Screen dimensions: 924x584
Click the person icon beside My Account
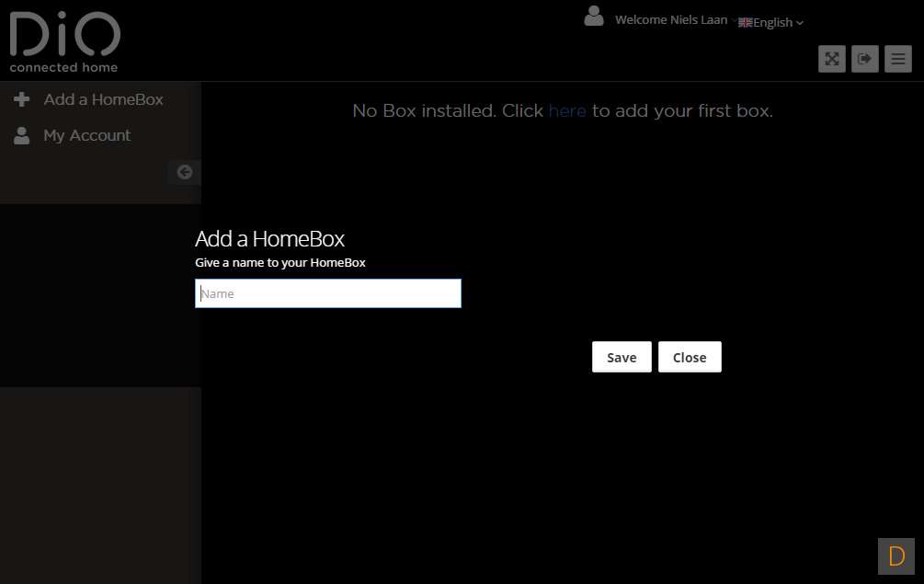(22, 136)
